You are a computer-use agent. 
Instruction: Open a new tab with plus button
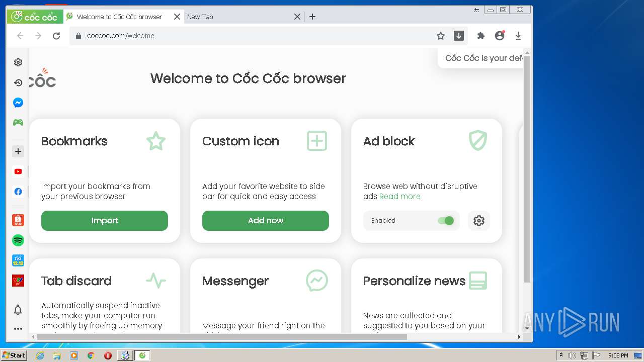(x=312, y=17)
